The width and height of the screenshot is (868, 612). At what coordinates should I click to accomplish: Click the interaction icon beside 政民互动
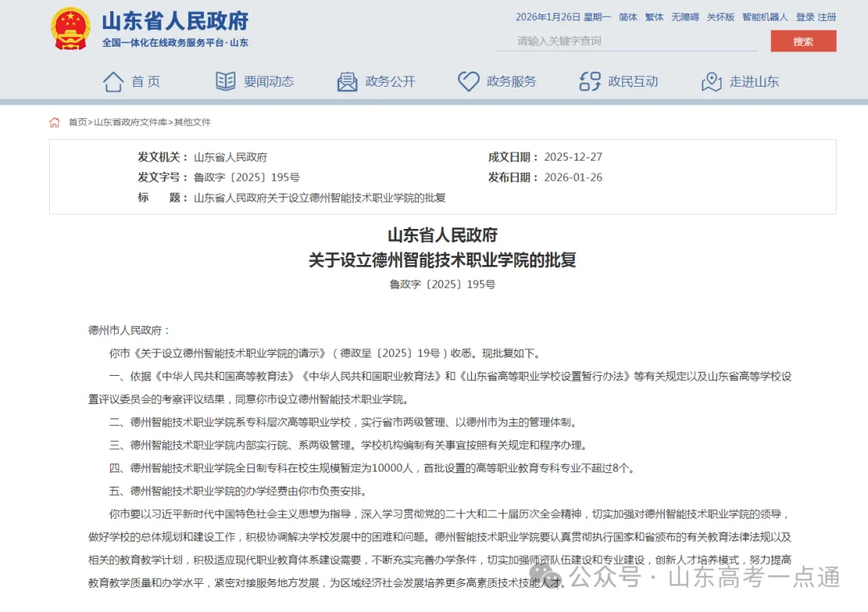click(x=590, y=81)
